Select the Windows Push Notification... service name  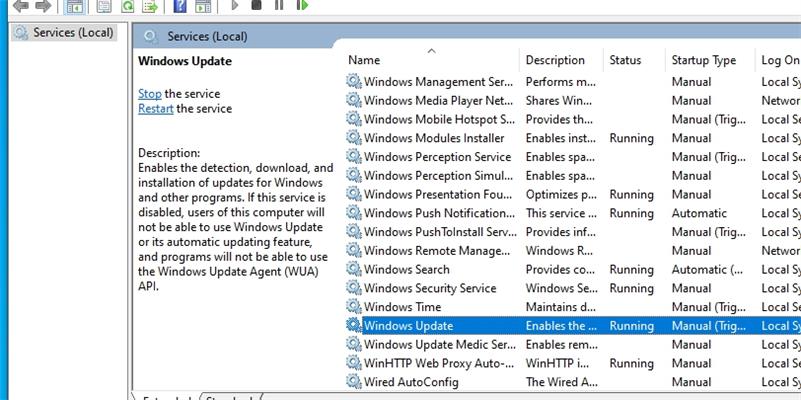440,214
